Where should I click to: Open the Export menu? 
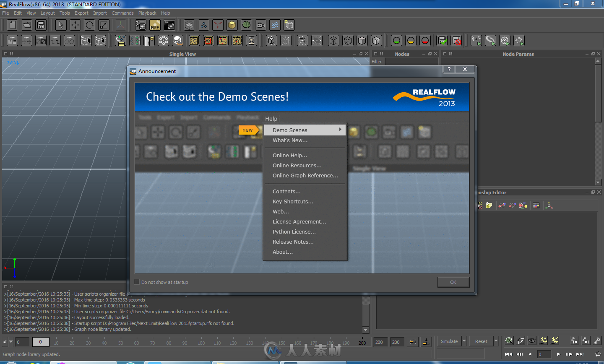[81, 13]
